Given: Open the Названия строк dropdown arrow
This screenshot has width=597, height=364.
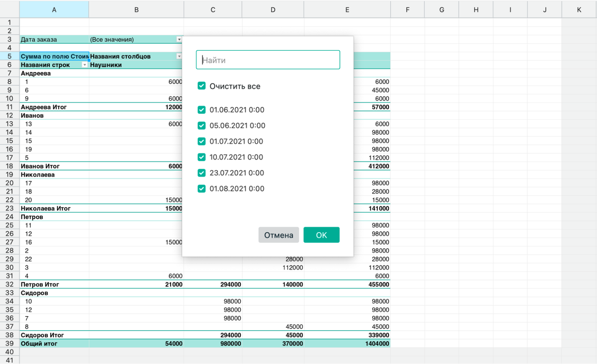Looking at the screenshot, I should click(x=85, y=65).
